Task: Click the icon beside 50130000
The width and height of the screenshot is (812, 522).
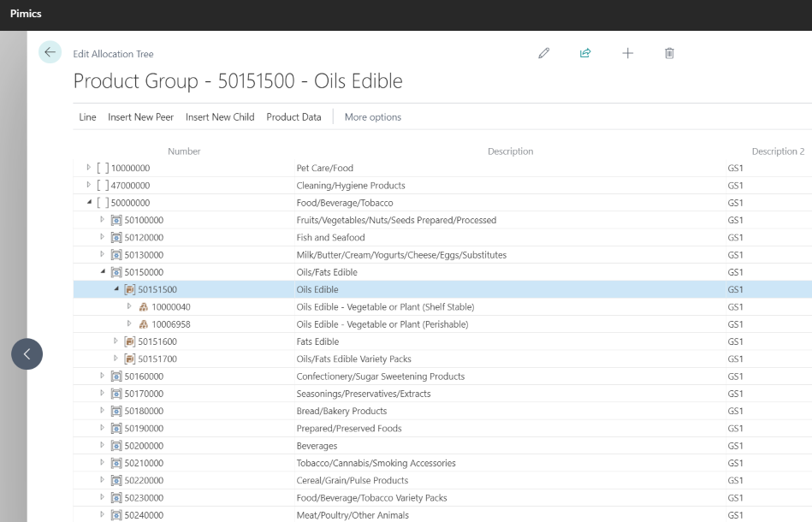Action: (116, 255)
